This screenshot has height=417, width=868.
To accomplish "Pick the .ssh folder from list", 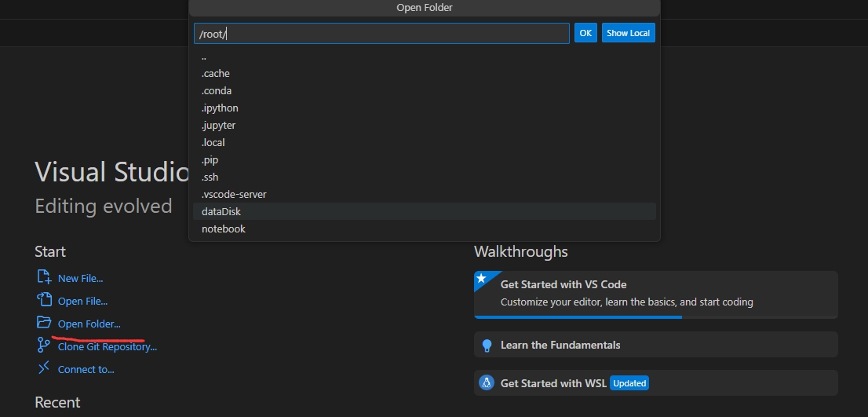I will tap(210, 177).
